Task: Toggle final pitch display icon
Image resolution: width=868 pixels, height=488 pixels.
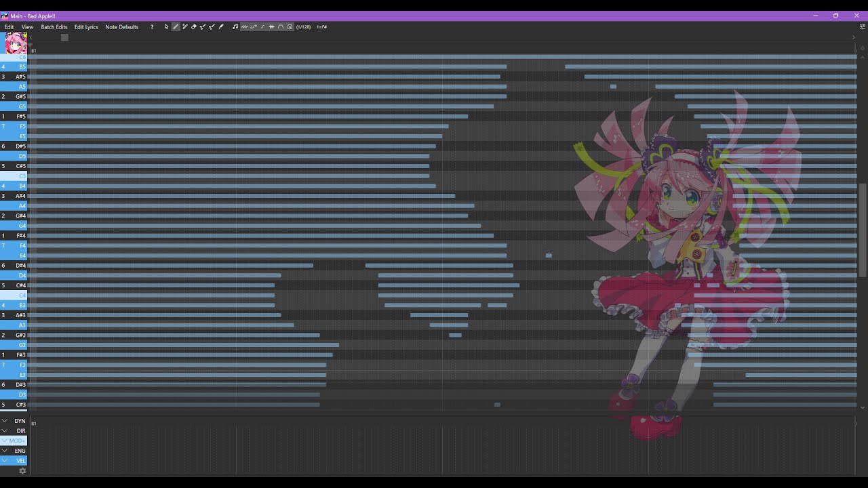Action: [262, 27]
